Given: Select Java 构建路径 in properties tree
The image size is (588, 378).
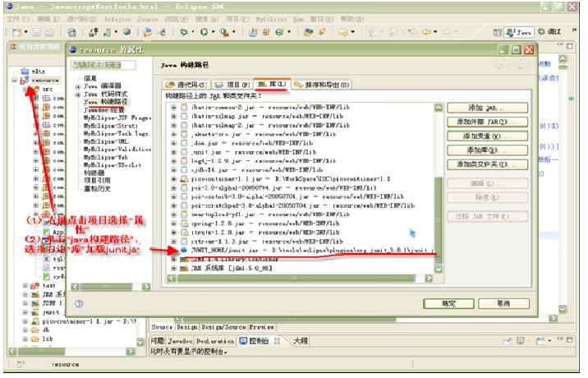Looking at the screenshot, I should 106,102.
